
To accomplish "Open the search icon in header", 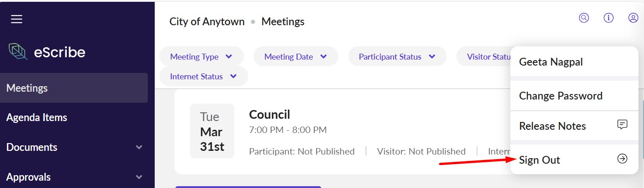I will click(x=584, y=18).
